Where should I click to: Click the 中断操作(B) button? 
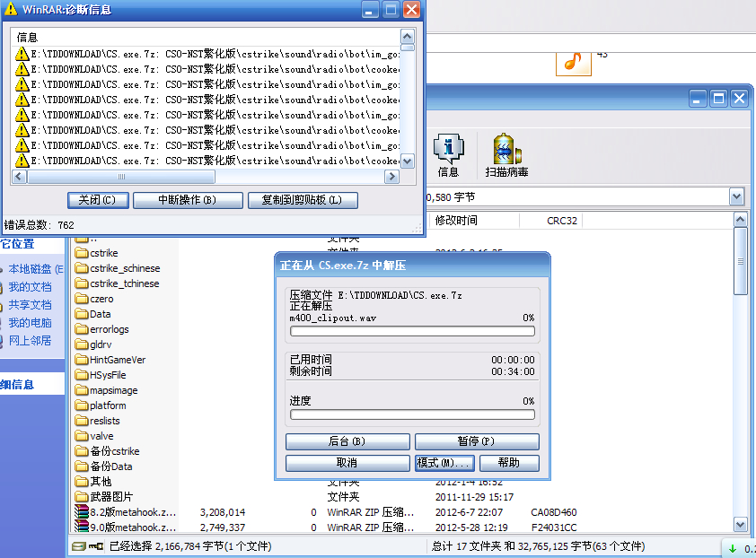(188, 200)
